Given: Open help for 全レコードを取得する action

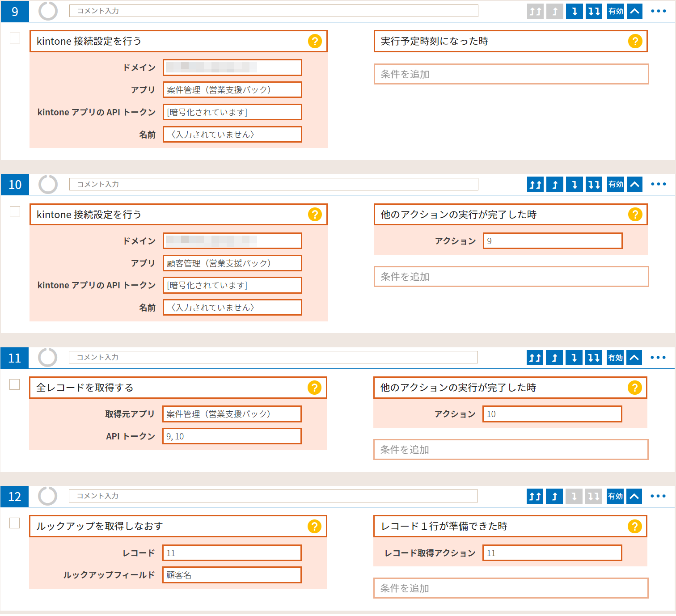Looking at the screenshot, I should tap(315, 388).
